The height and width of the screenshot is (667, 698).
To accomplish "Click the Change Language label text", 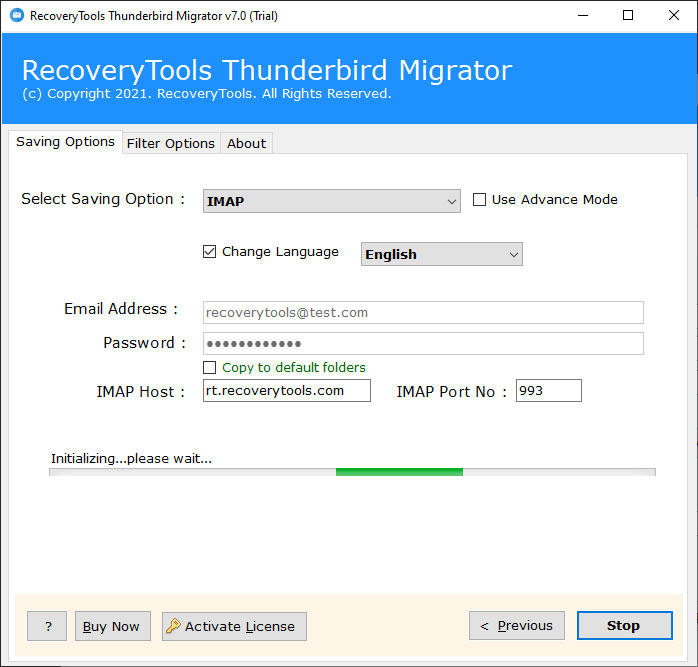I will tap(280, 252).
